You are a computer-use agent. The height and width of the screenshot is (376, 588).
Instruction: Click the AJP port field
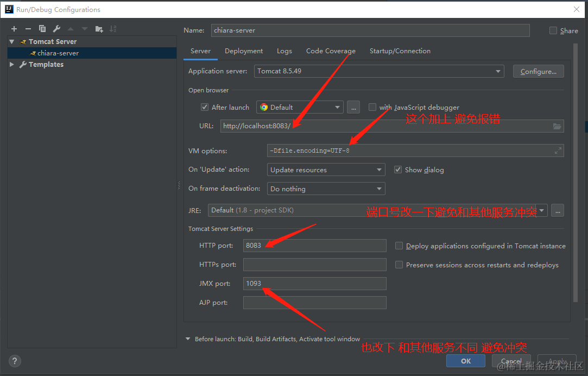coord(314,303)
